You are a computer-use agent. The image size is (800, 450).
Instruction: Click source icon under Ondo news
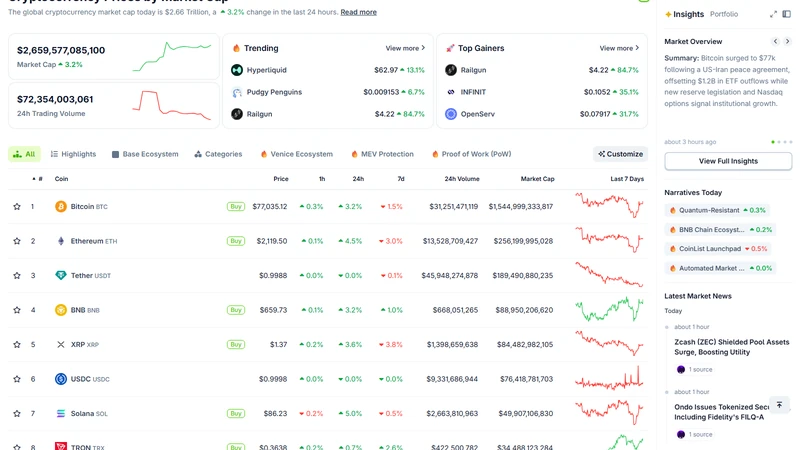pyautogui.click(x=681, y=435)
